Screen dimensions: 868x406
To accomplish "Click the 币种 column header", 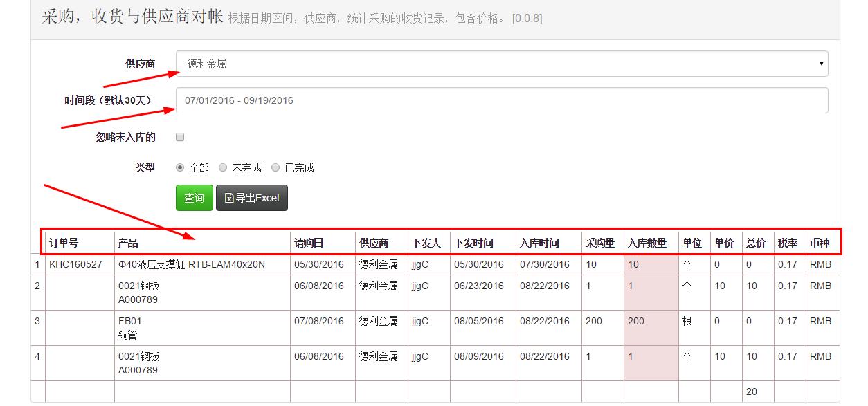I will click(x=820, y=243).
